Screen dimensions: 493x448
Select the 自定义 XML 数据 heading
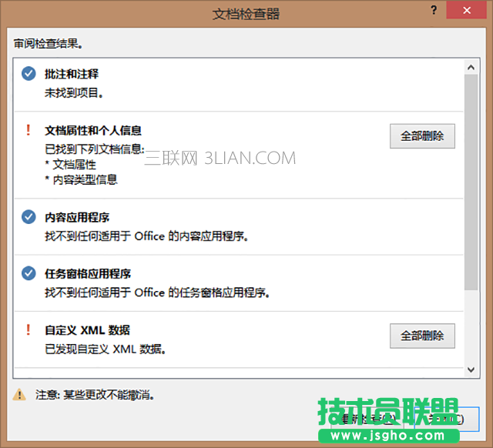pyautogui.click(x=87, y=330)
